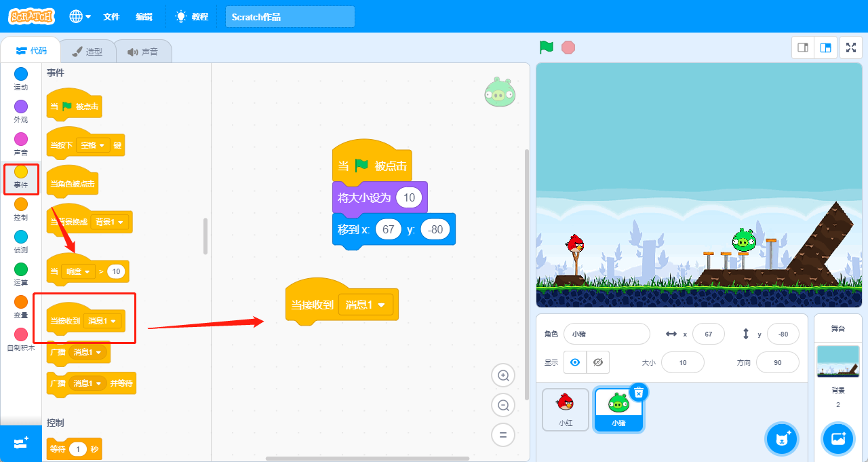The image size is (868, 462).
Task: Open the 响度 dropdown in palette
Action: coord(77,271)
